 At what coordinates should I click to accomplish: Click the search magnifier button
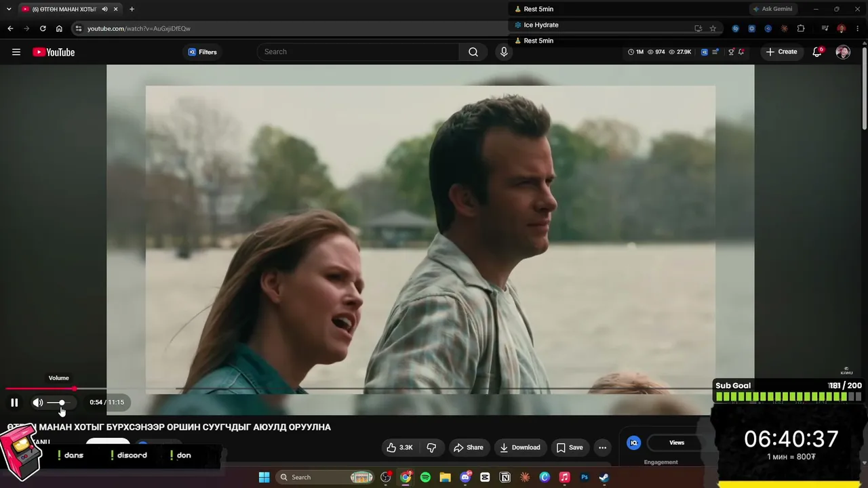[x=473, y=52]
